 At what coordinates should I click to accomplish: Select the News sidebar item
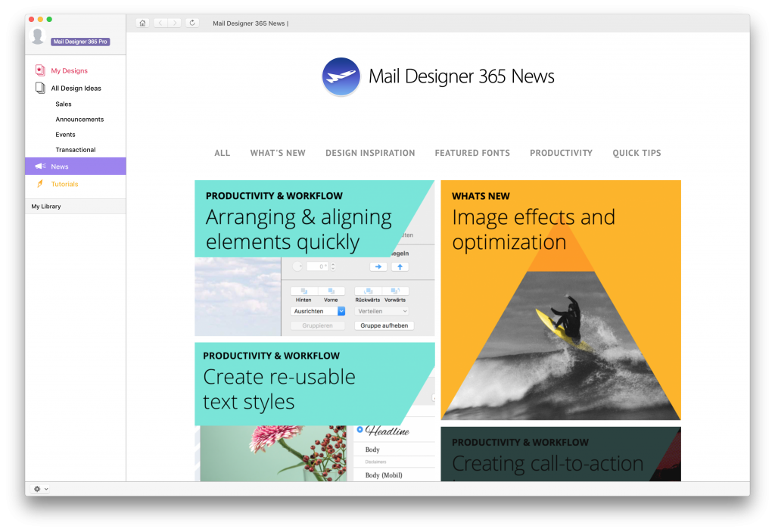click(76, 166)
